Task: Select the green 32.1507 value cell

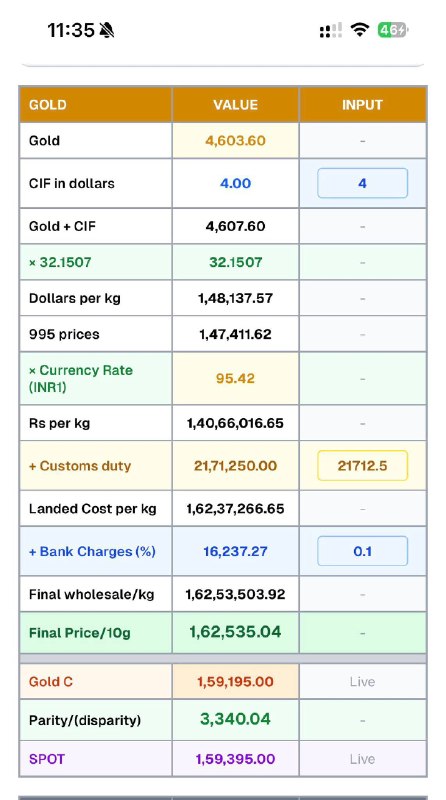Action: [x=235, y=262]
